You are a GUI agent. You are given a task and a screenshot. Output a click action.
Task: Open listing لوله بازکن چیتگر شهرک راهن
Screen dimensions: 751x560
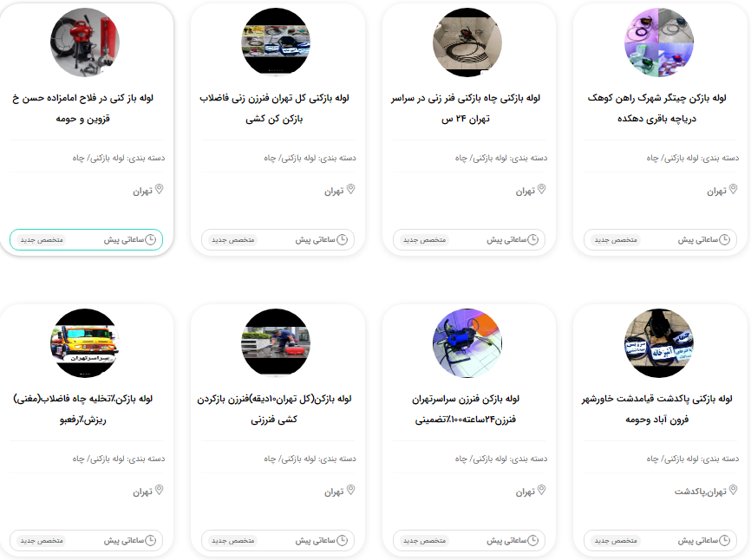(x=657, y=108)
